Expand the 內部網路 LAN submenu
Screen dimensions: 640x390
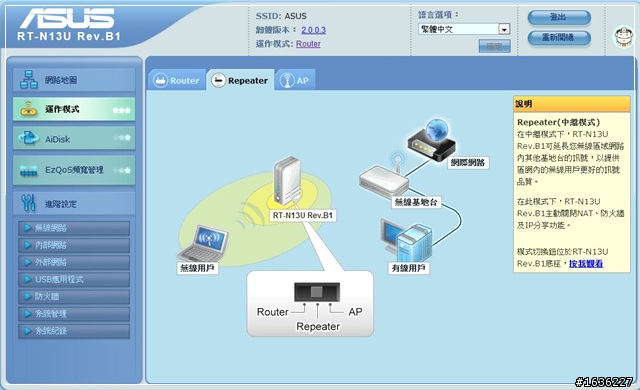[x=74, y=245]
